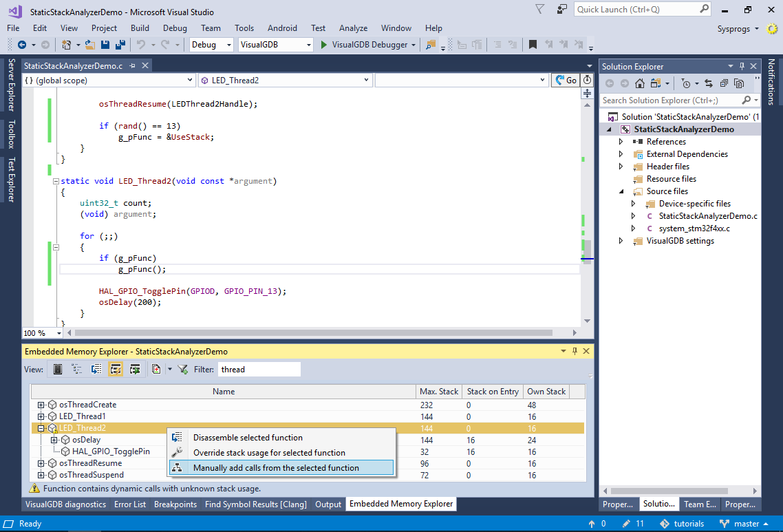Collapse the for loop code block

click(56, 247)
